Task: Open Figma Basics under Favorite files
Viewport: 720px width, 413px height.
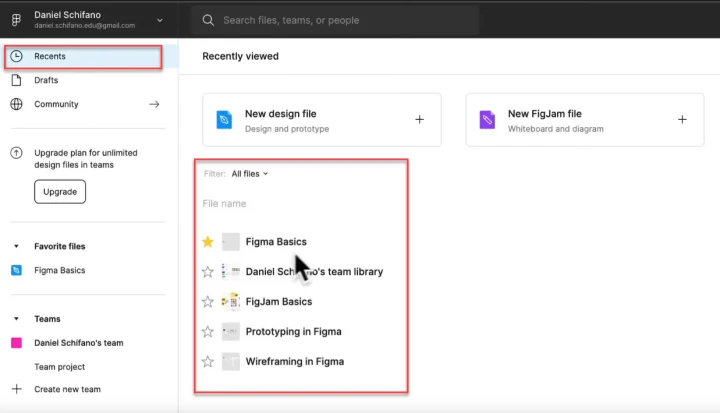Action: [x=60, y=270]
